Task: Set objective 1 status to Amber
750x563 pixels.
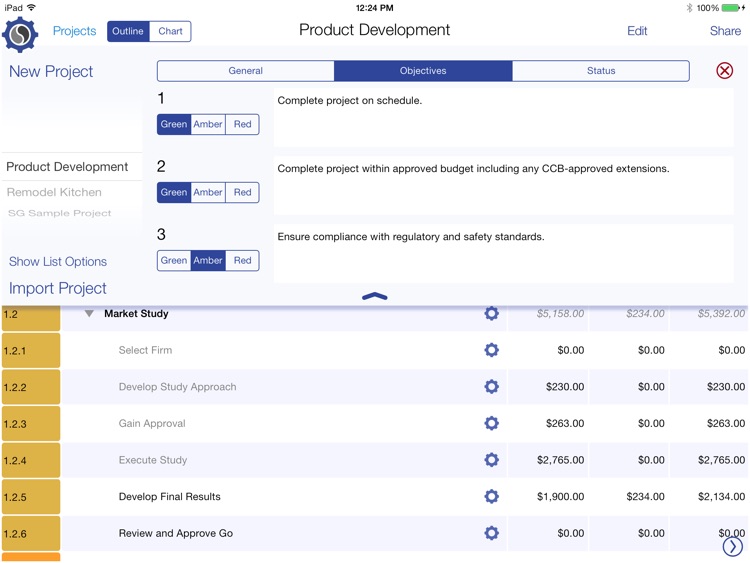Action: click(208, 124)
